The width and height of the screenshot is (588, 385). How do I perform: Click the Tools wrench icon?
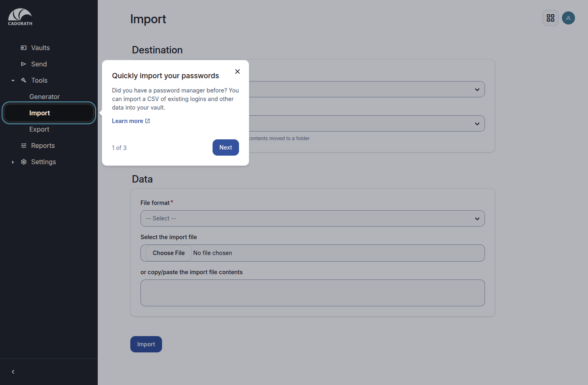(24, 80)
